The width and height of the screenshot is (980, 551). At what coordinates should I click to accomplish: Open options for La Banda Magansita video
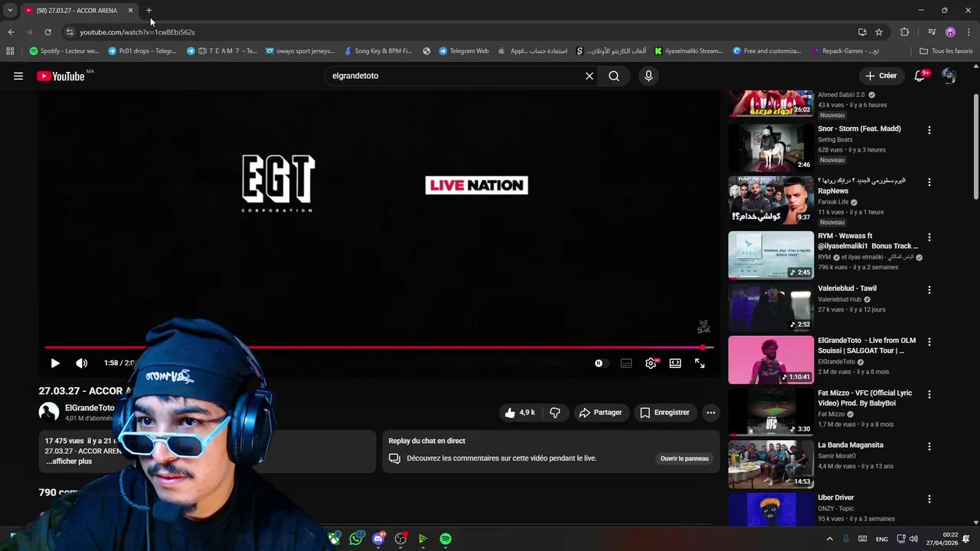point(929,447)
